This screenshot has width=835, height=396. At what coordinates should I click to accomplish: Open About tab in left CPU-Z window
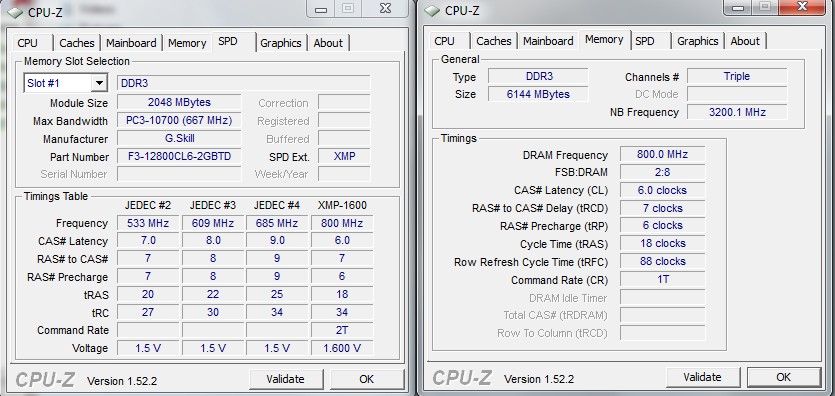point(328,43)
